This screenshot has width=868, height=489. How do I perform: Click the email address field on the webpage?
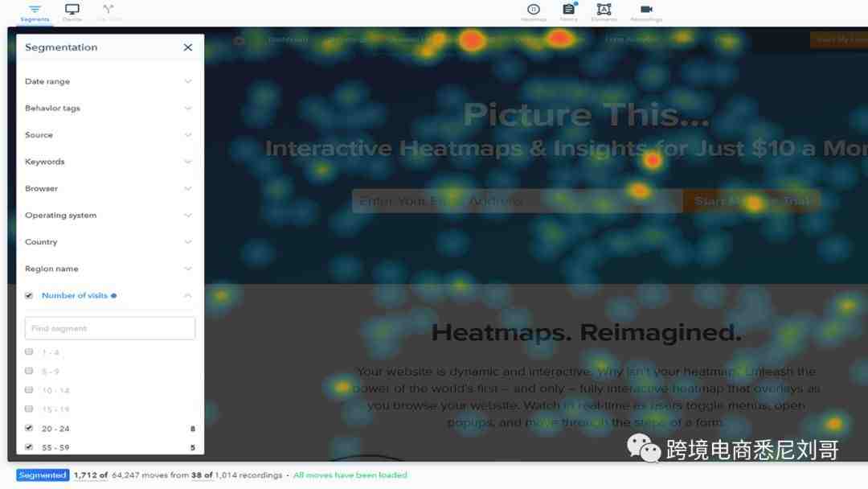(517, 201)
